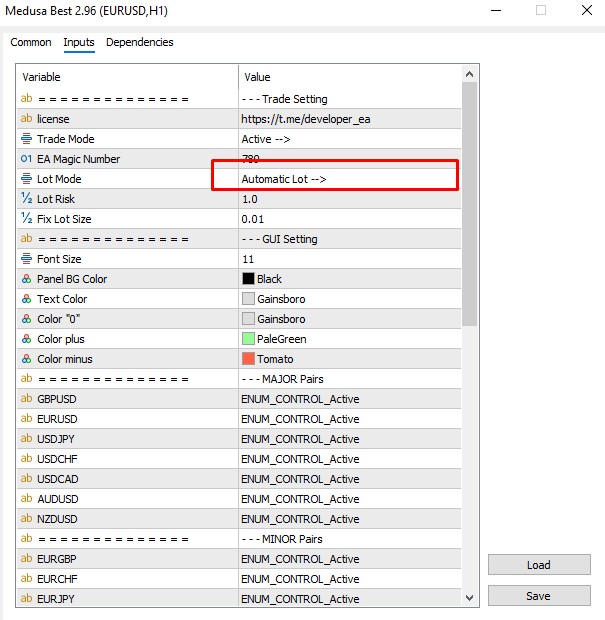Click the enum icon beside Font Size
Screen dimensions: 605x620
coord(26,259)
